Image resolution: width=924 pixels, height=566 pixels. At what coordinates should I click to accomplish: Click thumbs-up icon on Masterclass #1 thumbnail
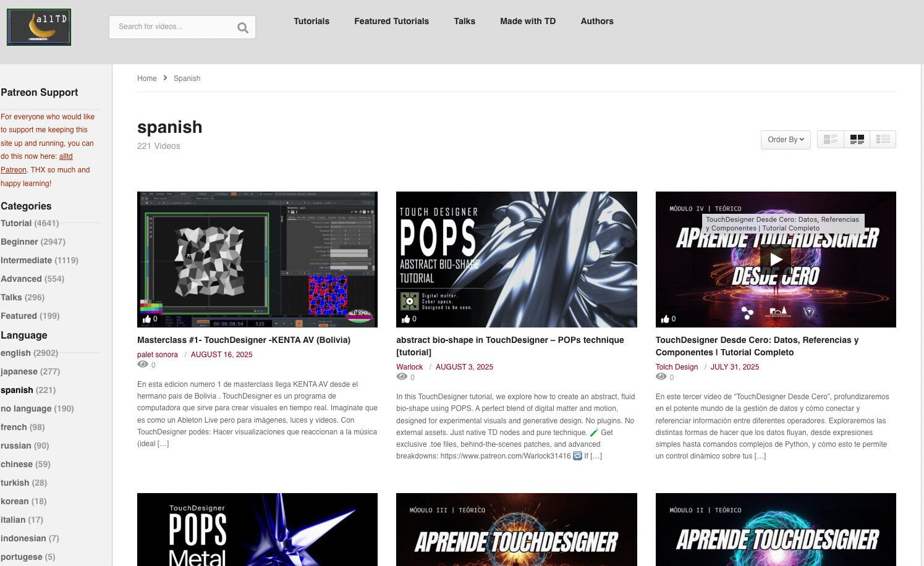click(x=146, y=319)
